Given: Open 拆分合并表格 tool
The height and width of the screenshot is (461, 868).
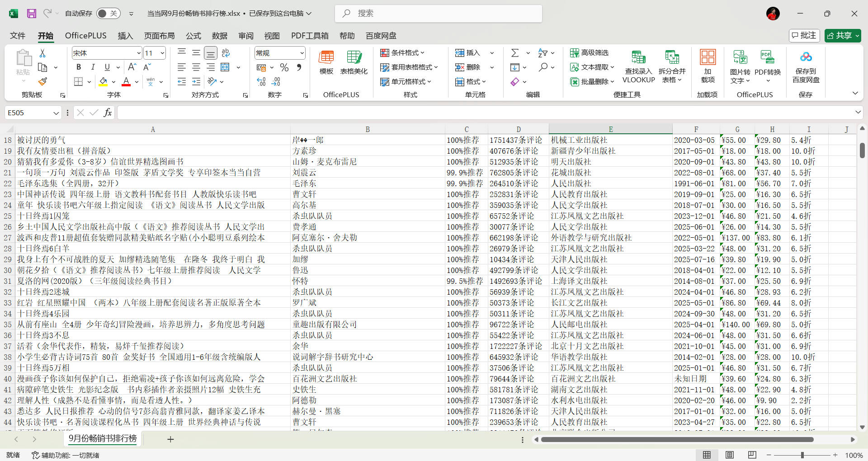Looking at the screenshot, I should 672,67.
